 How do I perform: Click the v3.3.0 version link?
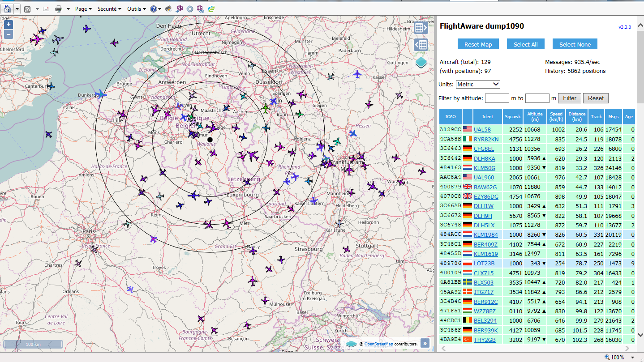(625, 27)
